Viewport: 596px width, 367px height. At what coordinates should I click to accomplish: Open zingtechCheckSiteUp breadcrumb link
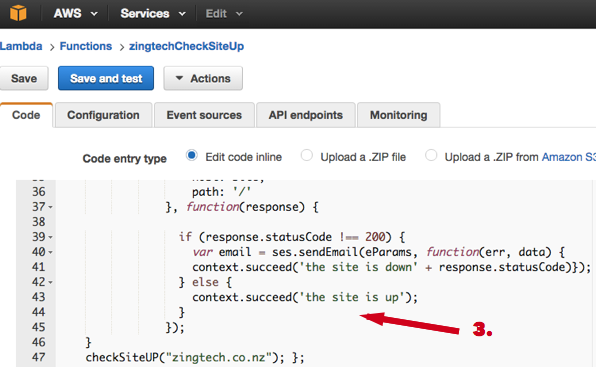[x=186, y=46]
